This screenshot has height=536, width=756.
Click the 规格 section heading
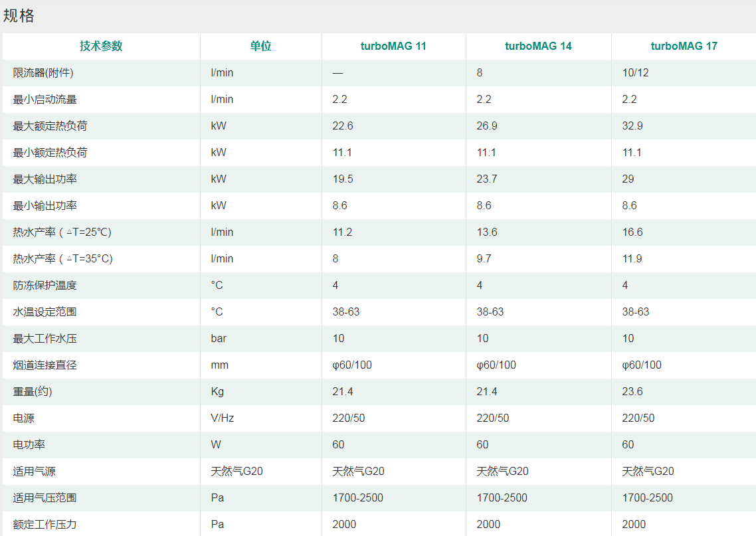click(x=19, y=16)
